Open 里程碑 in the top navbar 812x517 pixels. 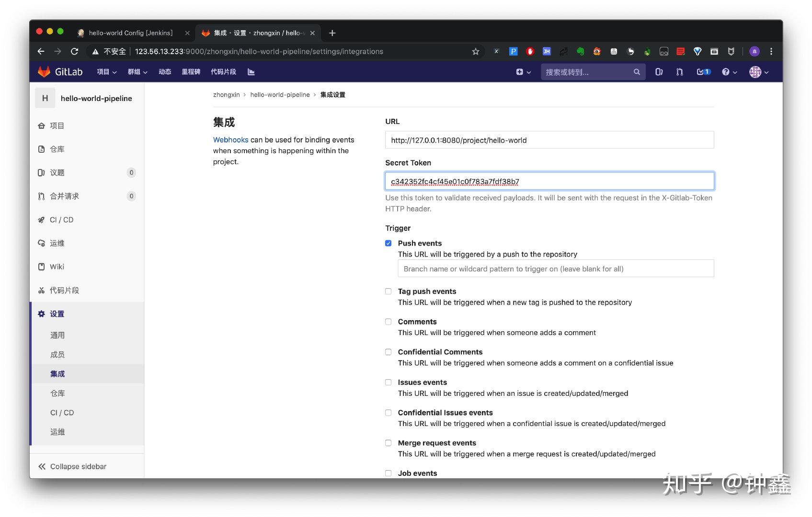coord(191,72)
